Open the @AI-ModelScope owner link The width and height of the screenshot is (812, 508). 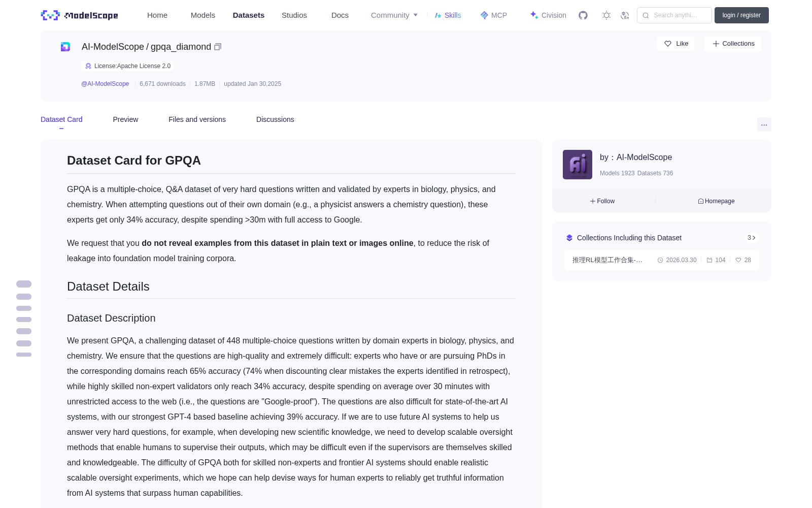(105, 84)
